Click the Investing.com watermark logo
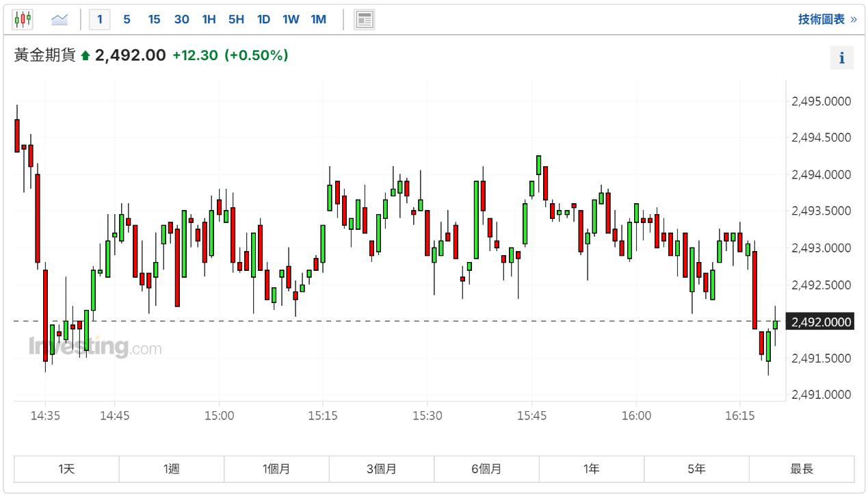The height and width of the screenshot is (498, 868). point(95,347)
